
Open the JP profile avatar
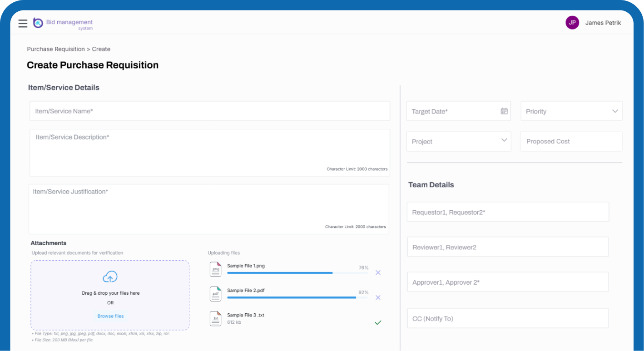click(572, 22)
